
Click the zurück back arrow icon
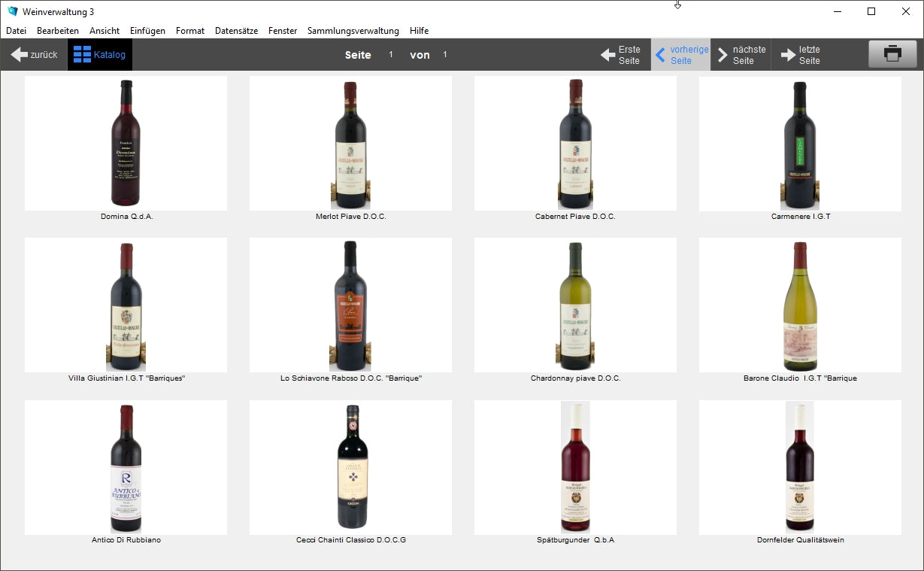pyautogui.click(x=20, y=55)
